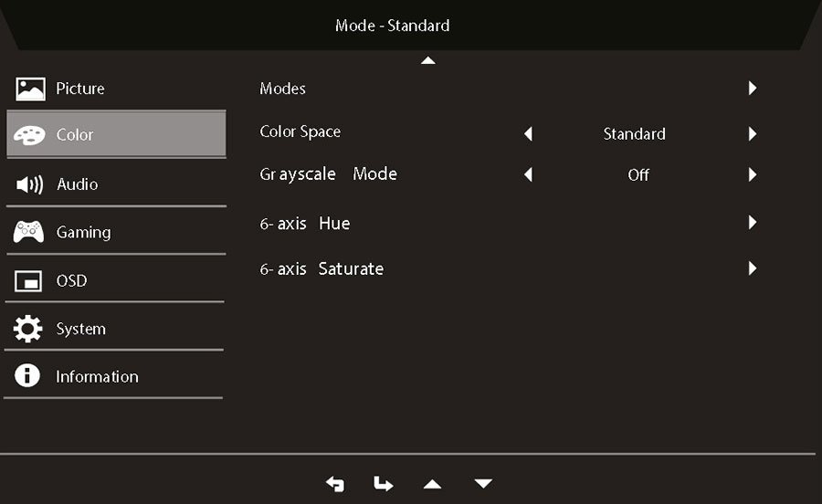This screenshot has height=504, width=822.
Task: Click the Grayscale Mode Off value
Action: pyautogui.click(x=638, y=175)
